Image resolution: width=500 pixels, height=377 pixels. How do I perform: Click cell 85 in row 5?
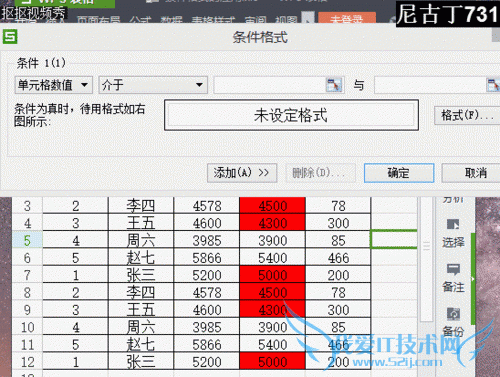coord(338,240)
